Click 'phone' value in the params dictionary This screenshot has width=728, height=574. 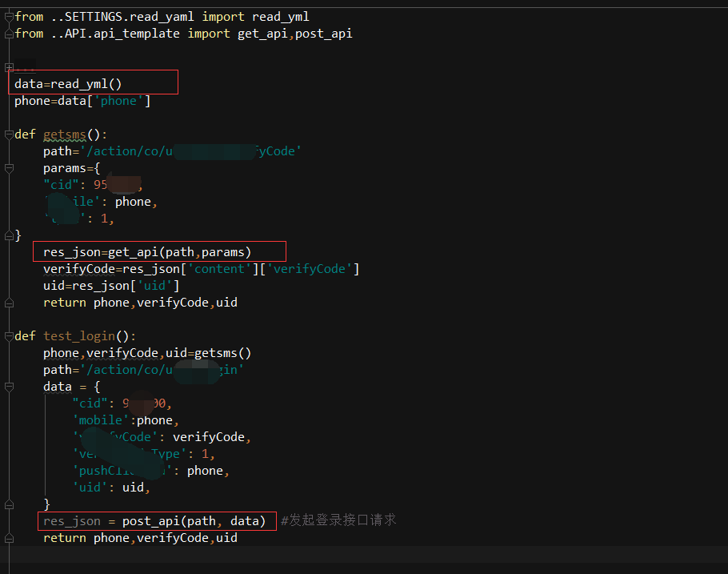[x=134, y=202]
